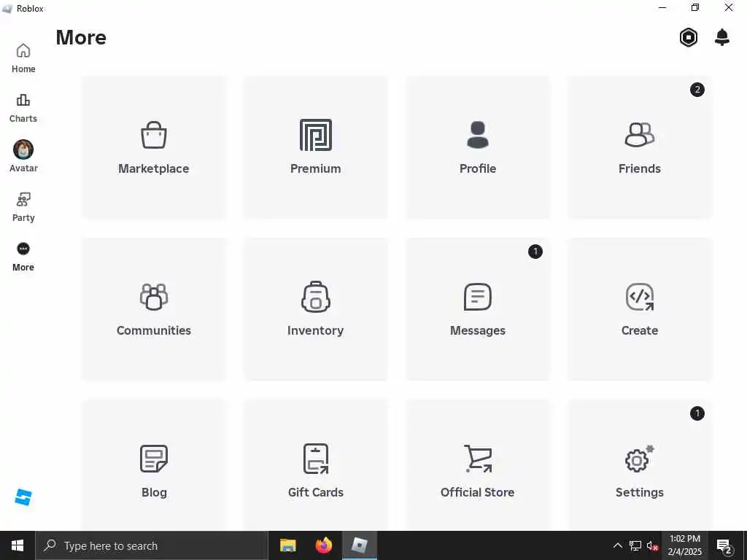The width and height of the screenshot is (747, 560).
Task: Open Avatar in the sidebar
Action: [23, 157]
